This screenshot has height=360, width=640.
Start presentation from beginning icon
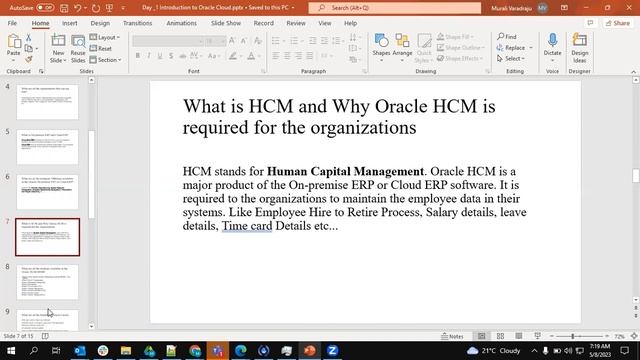coord(109,8)
